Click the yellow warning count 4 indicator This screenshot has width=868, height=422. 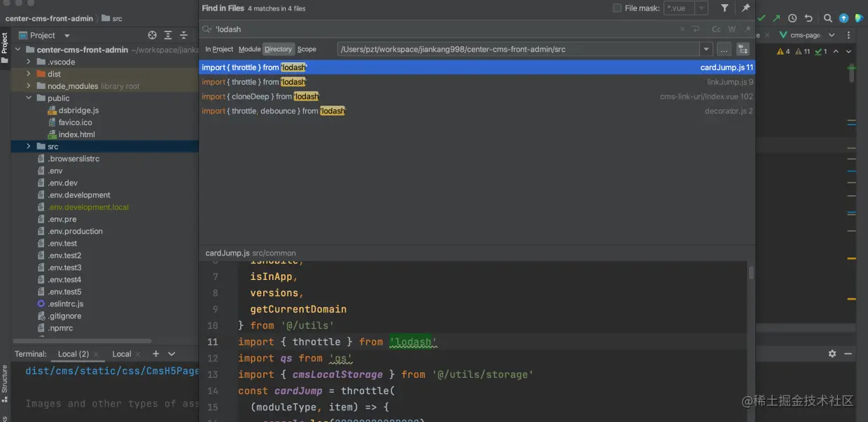tap(783, 51)
